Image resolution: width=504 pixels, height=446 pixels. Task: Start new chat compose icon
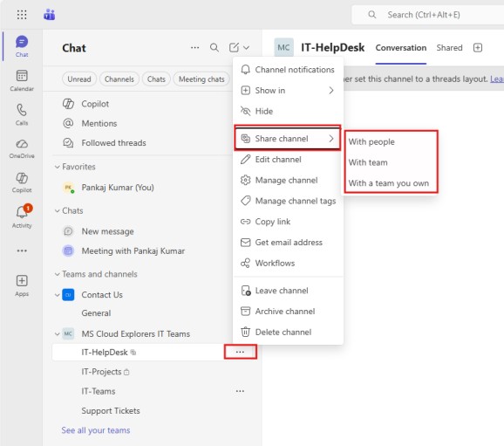coord(234,48)
